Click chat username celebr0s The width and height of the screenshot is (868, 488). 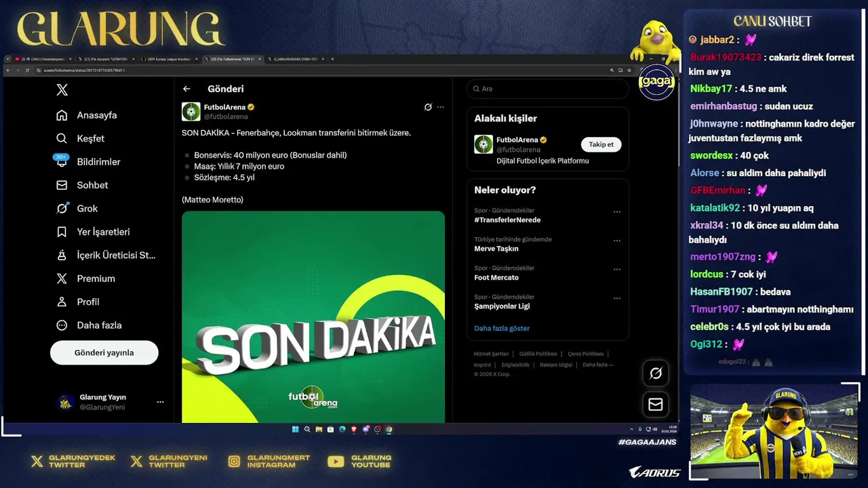click(709, 327)
